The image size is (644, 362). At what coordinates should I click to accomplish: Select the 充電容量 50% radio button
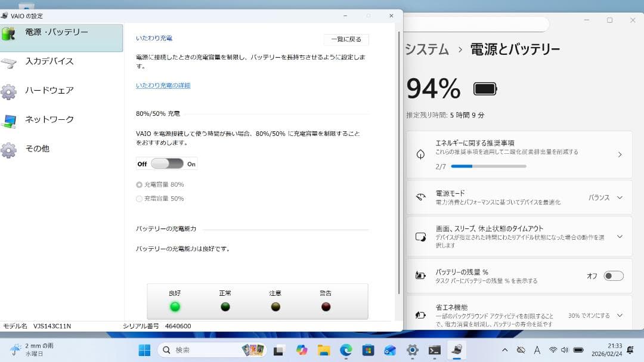click(138, 199)
